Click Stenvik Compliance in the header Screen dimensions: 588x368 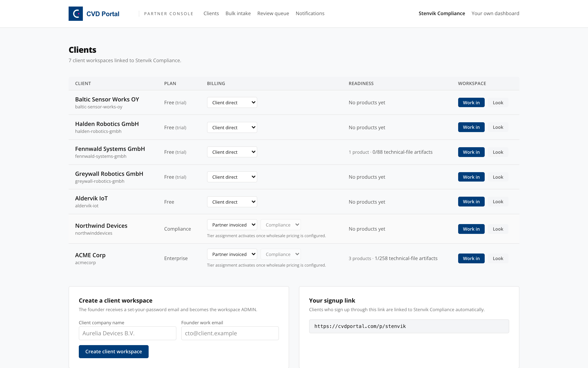click(442, 13)
